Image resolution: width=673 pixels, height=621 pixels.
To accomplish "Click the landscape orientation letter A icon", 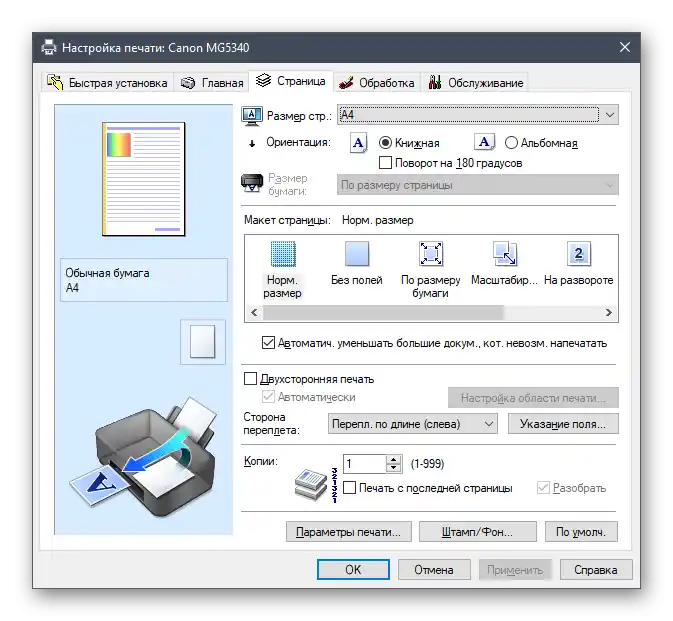I will (484, 142).
